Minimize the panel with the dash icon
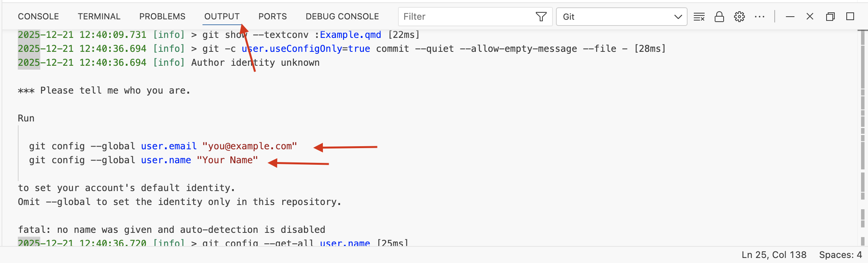This screenshot has width=868, height=263. tap(790, 17)
